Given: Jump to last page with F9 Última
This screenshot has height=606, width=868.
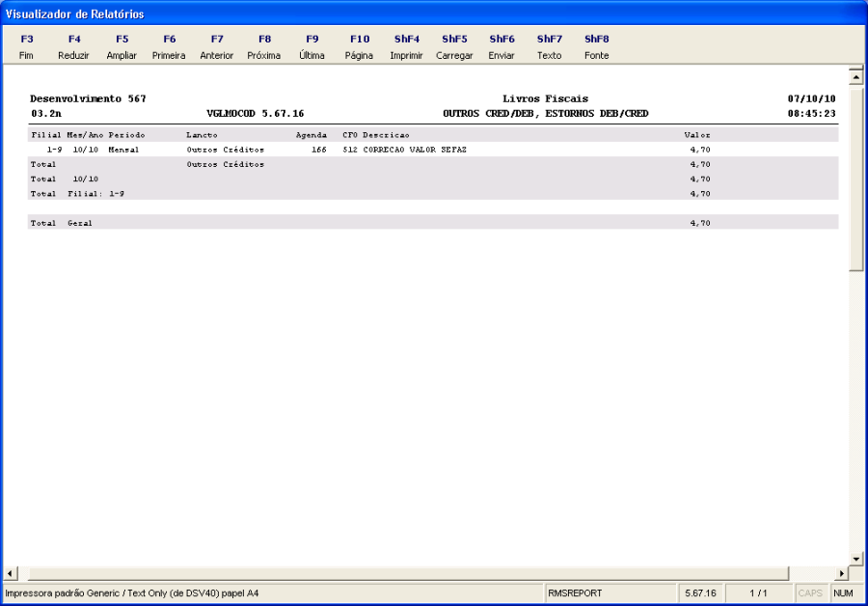Looking at the screenshot, I should click(312, 47).
